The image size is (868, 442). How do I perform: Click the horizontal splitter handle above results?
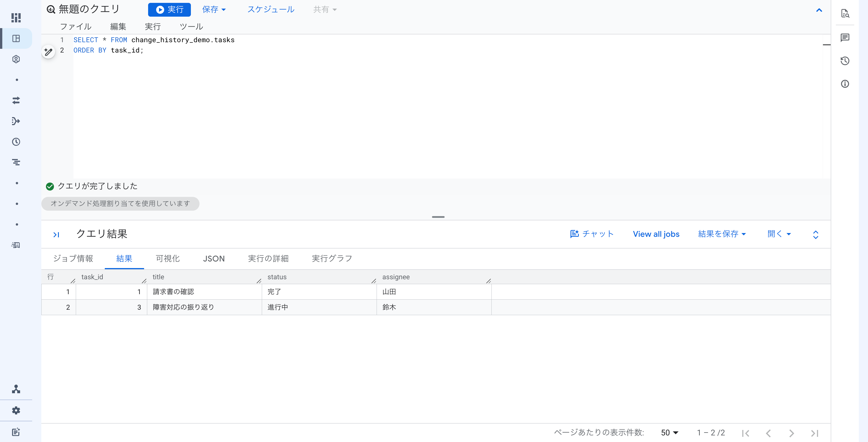tap(438, 217)
